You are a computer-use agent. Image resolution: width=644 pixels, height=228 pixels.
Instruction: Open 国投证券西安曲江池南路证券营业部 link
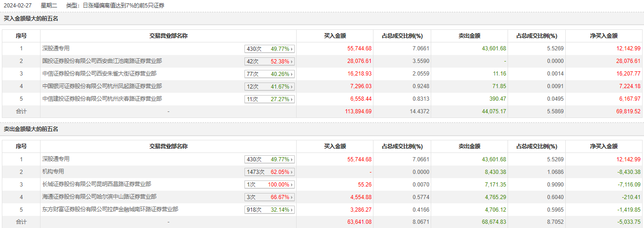[x=102, y=61]
